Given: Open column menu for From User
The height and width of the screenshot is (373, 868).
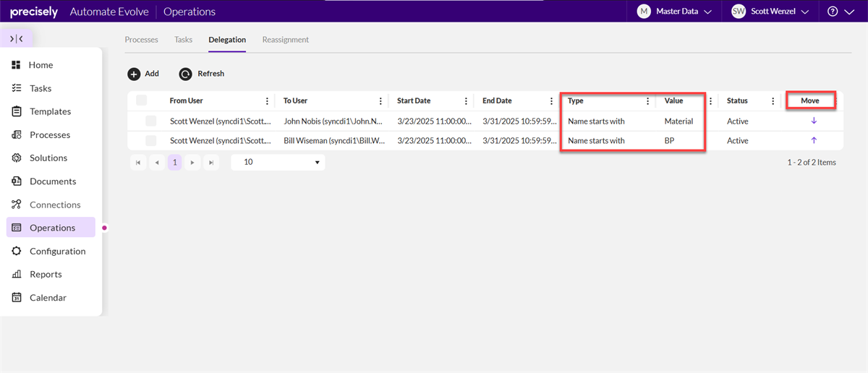Looking at the screenshot, I should 267,101.
